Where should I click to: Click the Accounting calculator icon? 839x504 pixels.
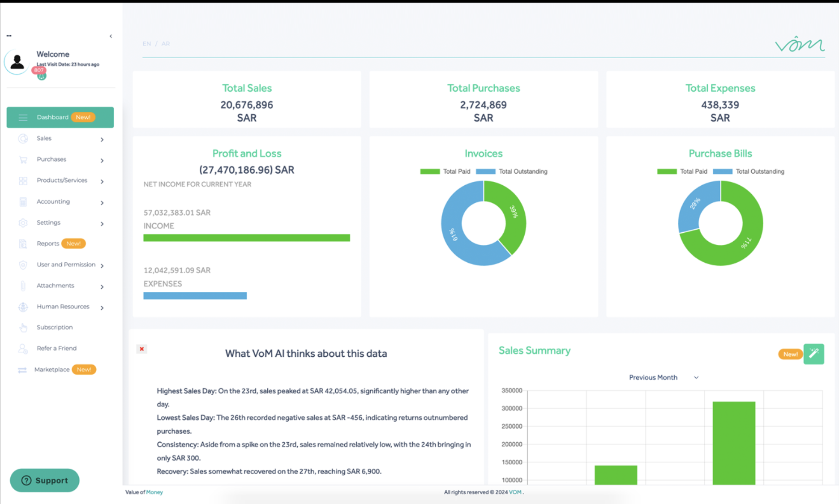point(23,202)
